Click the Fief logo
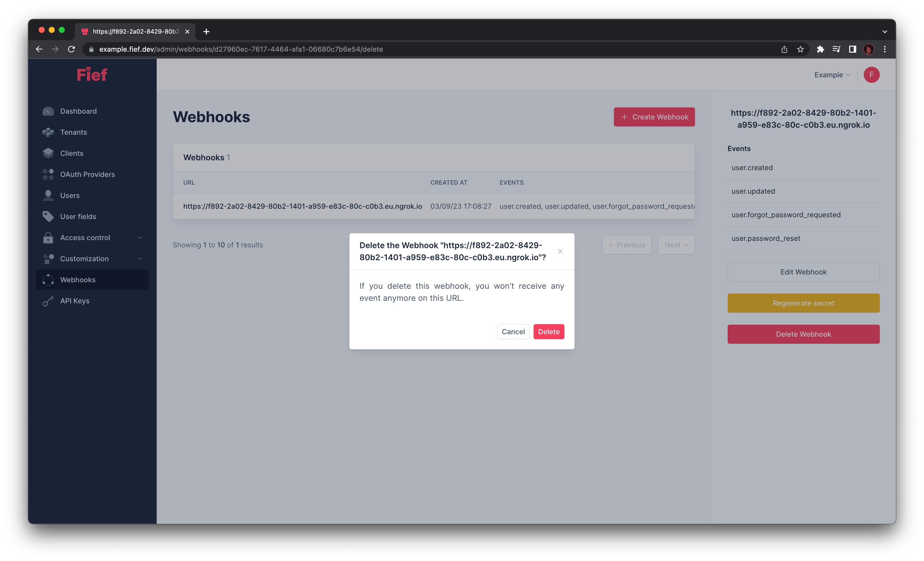Screen dimensions: 924x561 pyautogui.click(x=92, y=74)
